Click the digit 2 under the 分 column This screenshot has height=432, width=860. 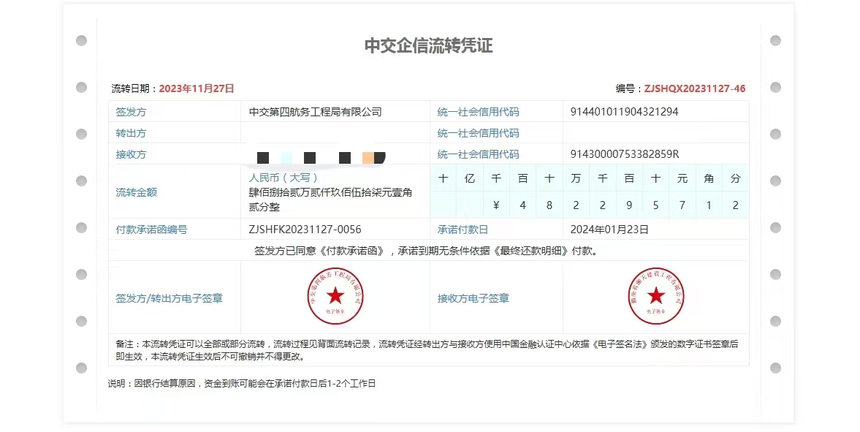tap(735, 205)
